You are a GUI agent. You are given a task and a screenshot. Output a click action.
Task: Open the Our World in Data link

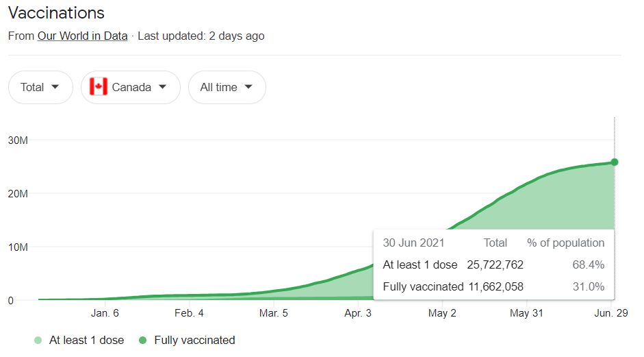click(83, 36)
